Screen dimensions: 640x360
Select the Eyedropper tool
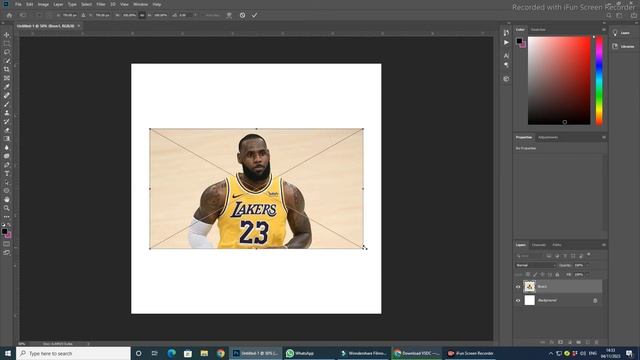coord(7,87)
